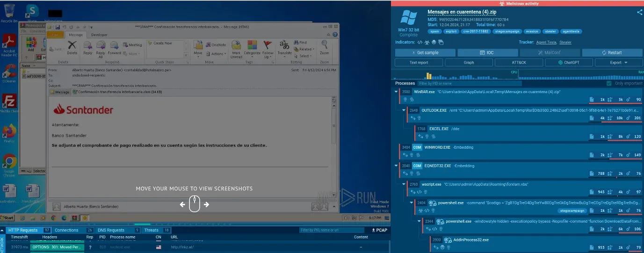644x253 pixels.
Task: Collapse the powershell.exe 2344 process node
Action: (x=420, y=221)
